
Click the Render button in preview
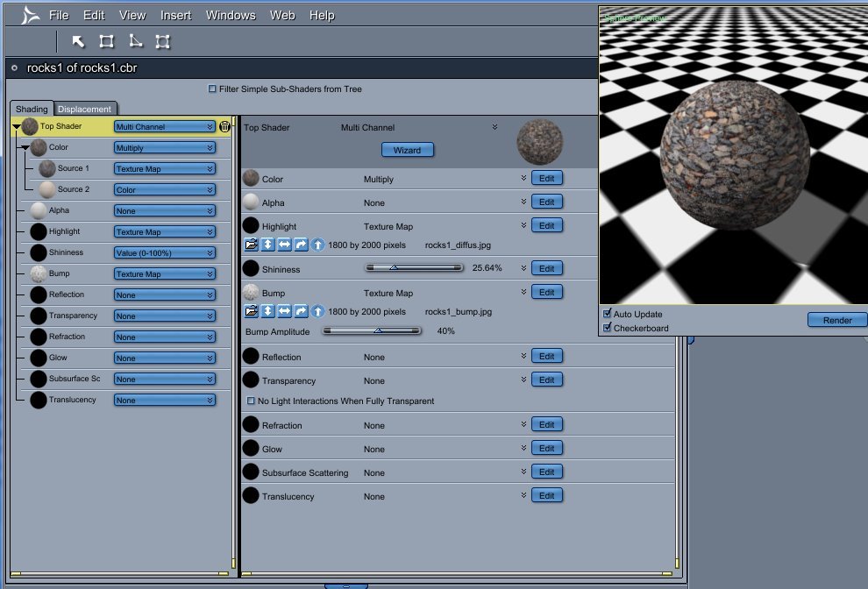[837, 320]
